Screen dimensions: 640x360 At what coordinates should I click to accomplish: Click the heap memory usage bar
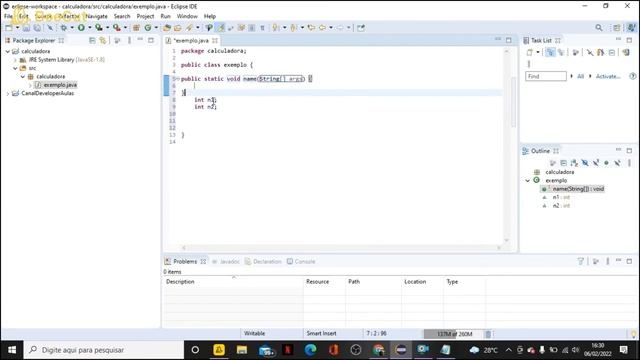(x=453, y=334)
